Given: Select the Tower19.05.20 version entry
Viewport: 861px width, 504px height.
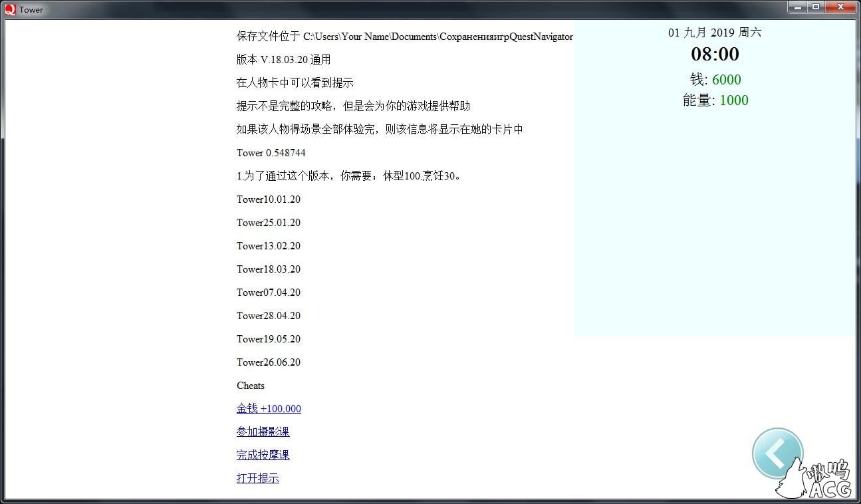Looking at the screenshot, I should click(x=269, y=339).
